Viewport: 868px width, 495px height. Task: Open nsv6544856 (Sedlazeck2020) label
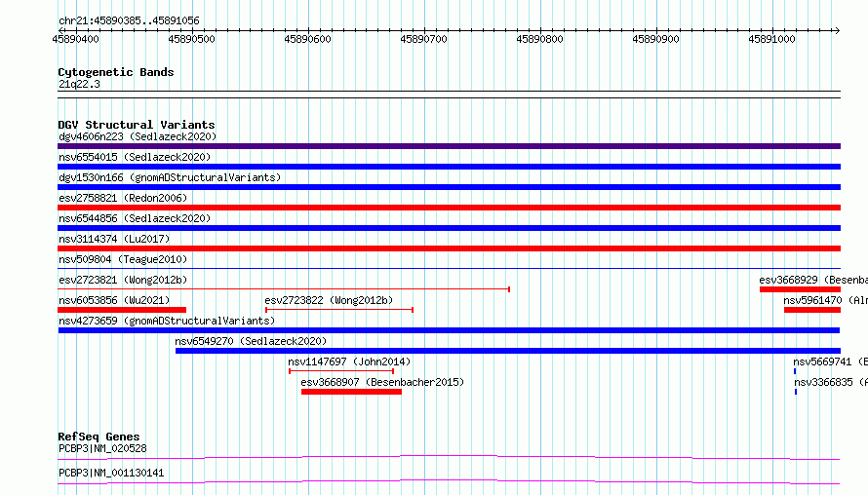tap(135, 218)
